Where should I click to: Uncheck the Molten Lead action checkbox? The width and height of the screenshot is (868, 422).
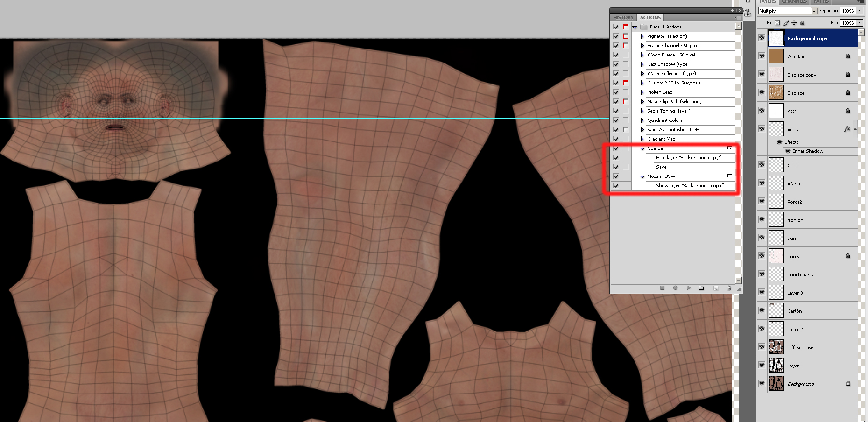(616, 92)
